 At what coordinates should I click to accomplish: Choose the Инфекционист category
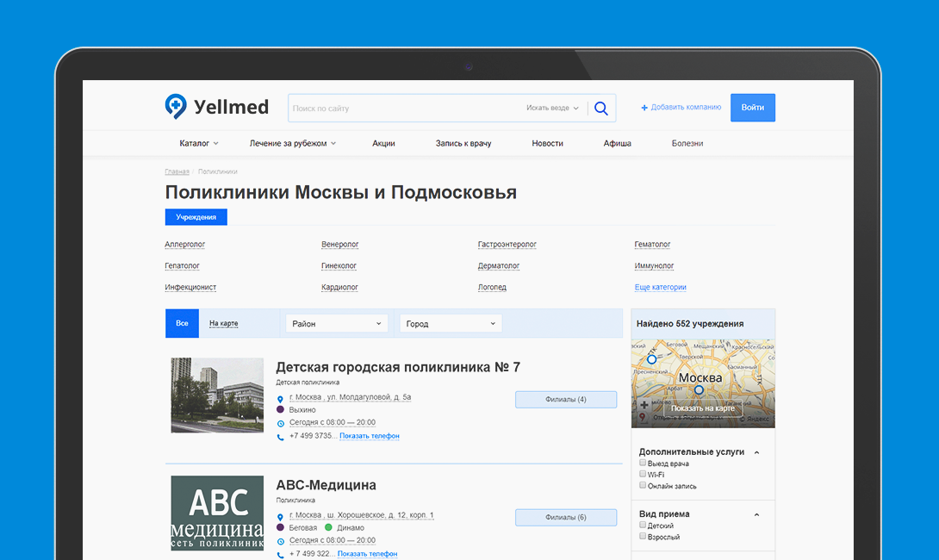(190, 288)
